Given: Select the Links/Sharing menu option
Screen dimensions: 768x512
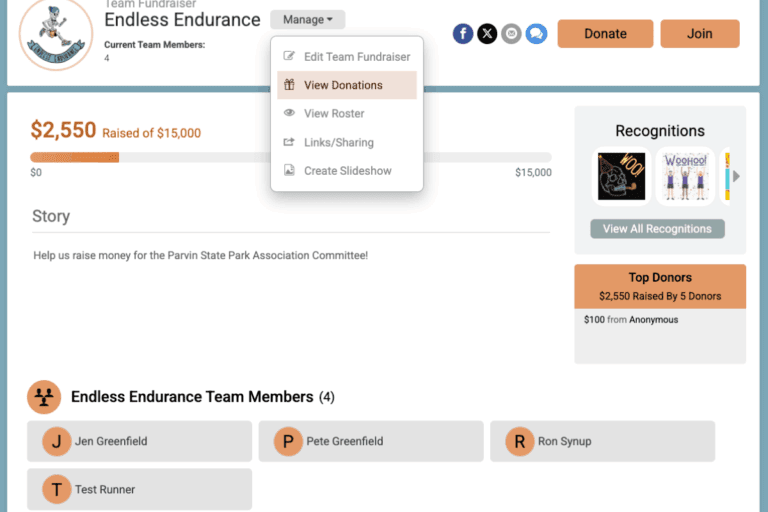Looking at the screenshot, I should point(347,143).
